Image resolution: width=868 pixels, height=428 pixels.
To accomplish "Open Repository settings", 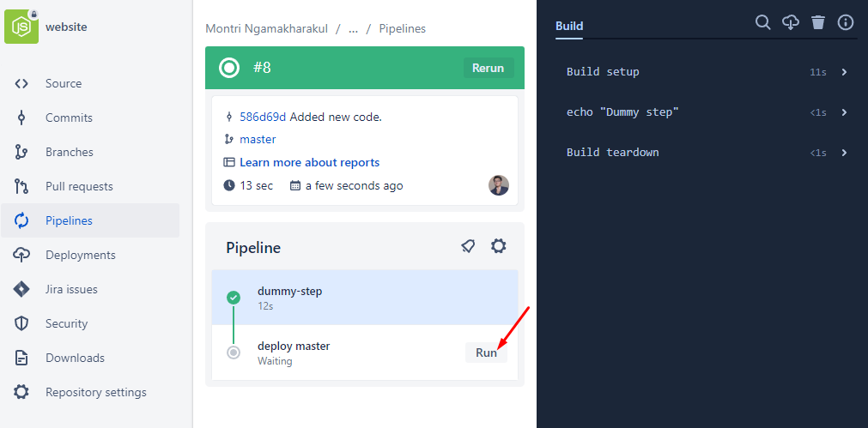I will [x=95, y=392].
